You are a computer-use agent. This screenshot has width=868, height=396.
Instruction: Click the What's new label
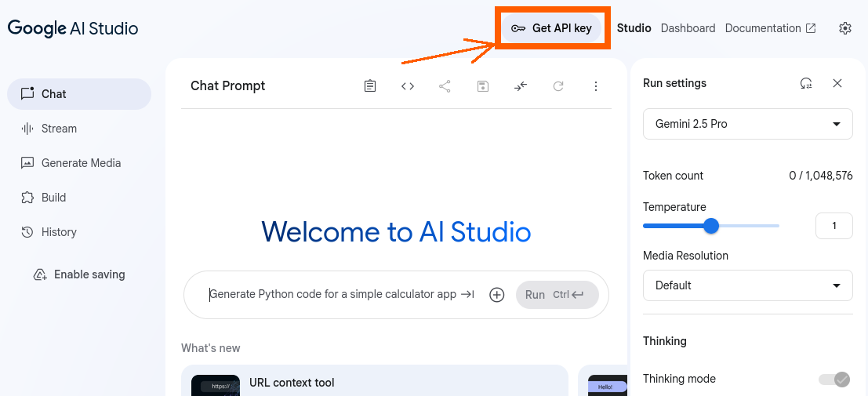[210, 348]
